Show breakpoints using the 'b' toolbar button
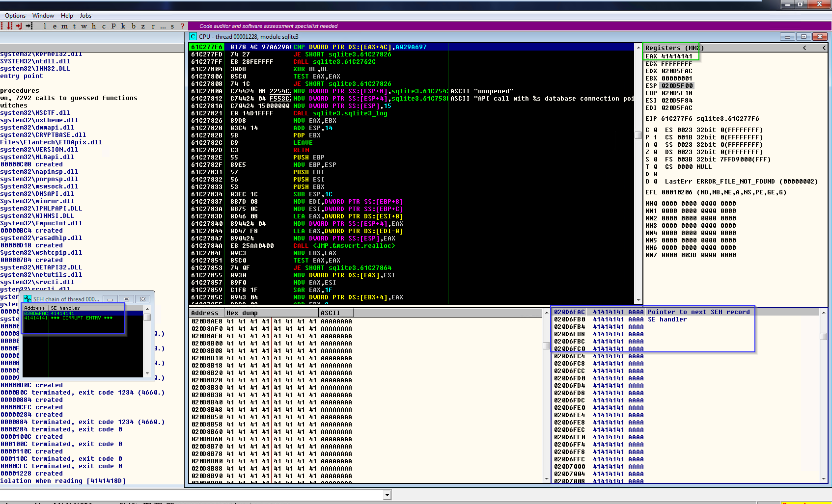 tap(133, 26)
